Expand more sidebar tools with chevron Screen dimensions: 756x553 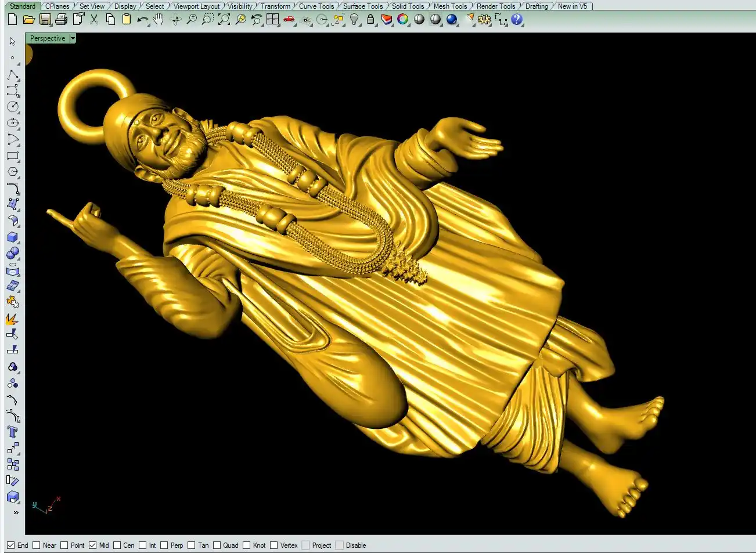click(16, 512)
